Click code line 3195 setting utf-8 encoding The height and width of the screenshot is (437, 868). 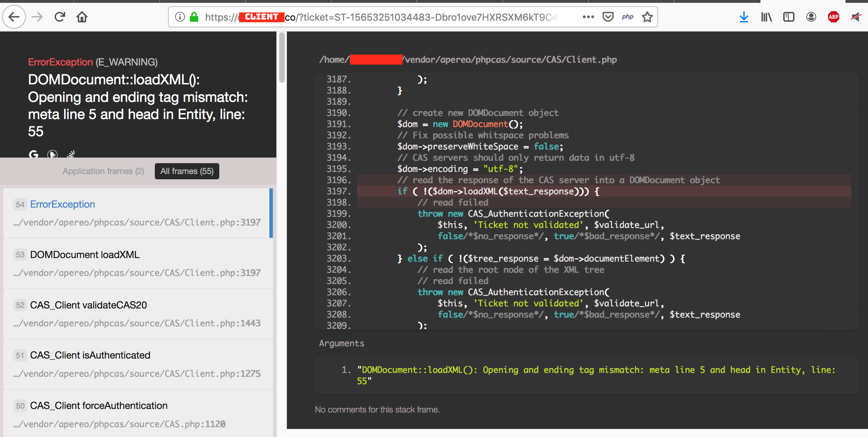point(460,169)
